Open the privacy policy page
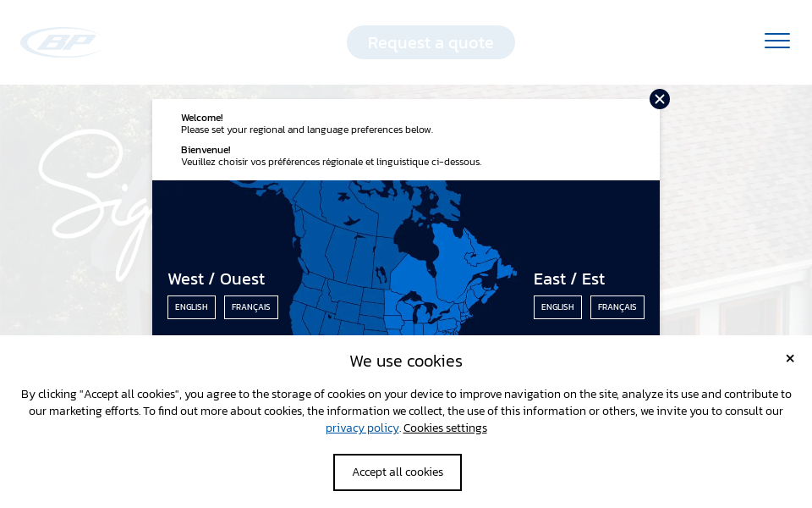812x508 pixels. (x=361, y=428)
